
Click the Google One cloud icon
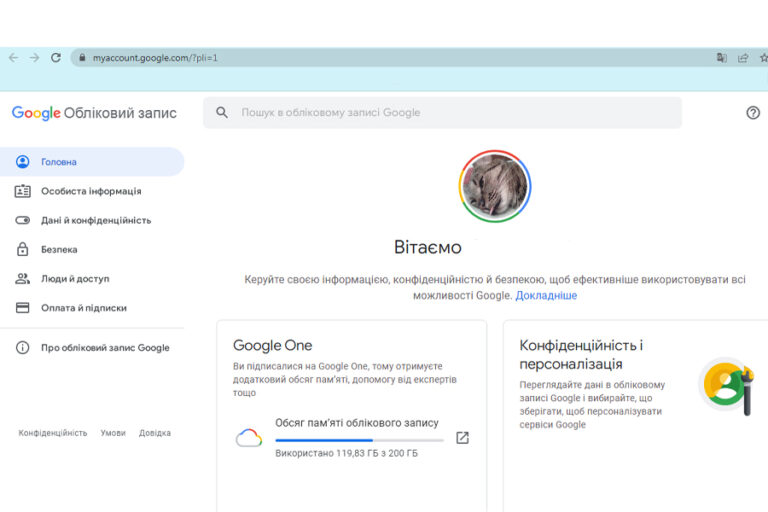249,438
